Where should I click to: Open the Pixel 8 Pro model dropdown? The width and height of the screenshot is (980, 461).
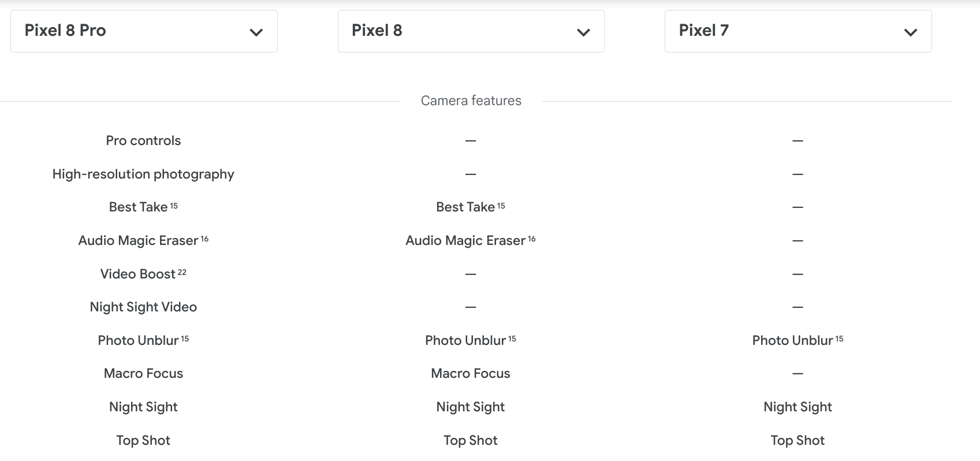click(x=143, y=31)
